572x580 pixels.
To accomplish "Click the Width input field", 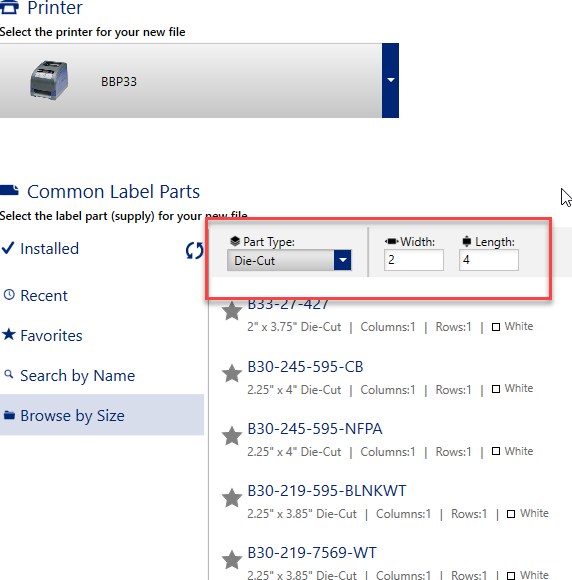I will [x=414, y=260].
